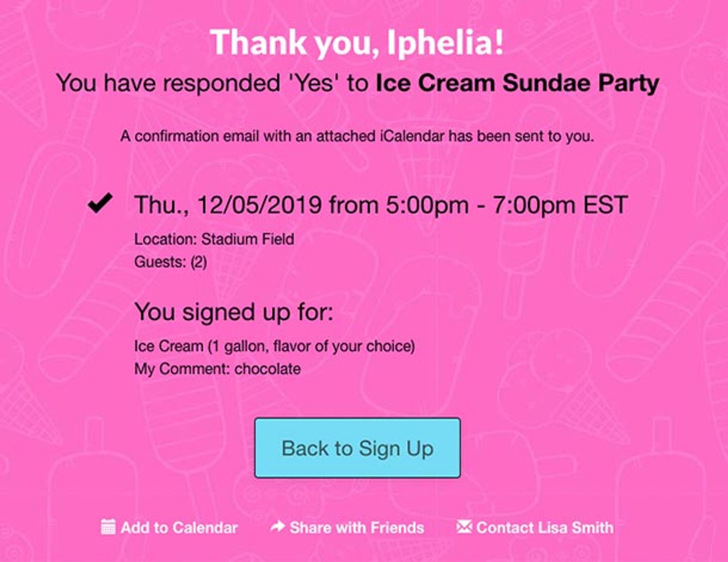Click the Guests: (2) text
728x562 pixels.
pos(171,262)
